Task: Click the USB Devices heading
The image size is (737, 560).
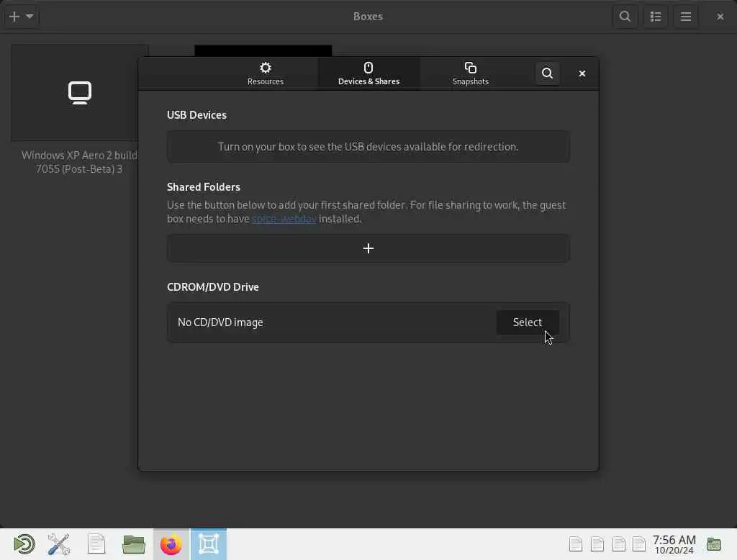Action: [x=196, y=115]
